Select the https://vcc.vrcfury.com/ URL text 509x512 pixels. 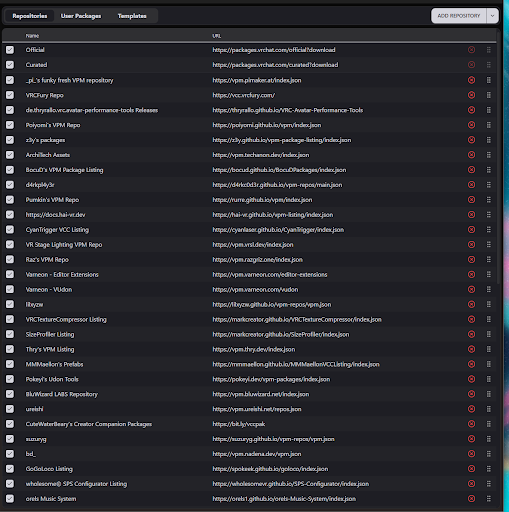click(x=244, y=95)
